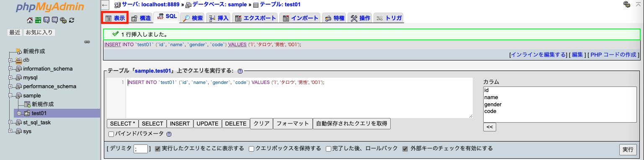Switch to the 構造 tab
The width and height of the screenshot is (644, 160).
[x=140, y=18]
